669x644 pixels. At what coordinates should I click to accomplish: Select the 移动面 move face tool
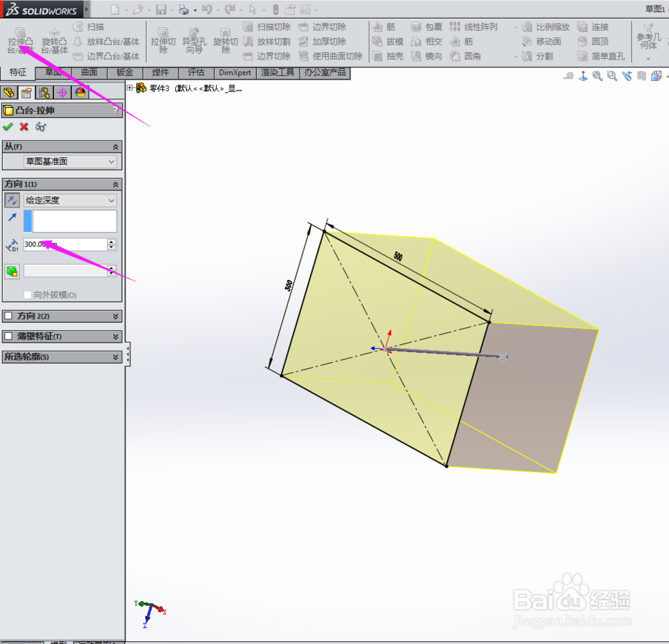click(542, 42)
